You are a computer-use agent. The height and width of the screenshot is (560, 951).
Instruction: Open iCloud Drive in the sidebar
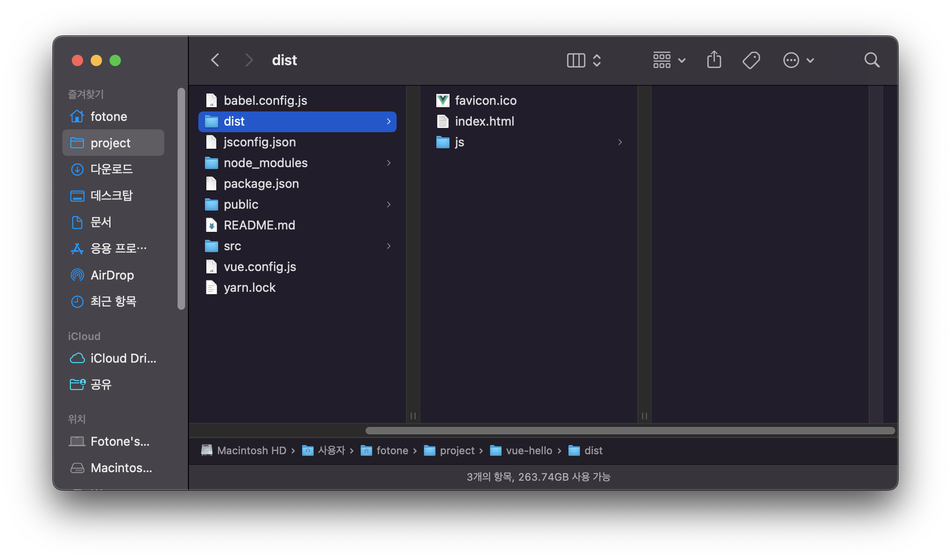(113, 358)
